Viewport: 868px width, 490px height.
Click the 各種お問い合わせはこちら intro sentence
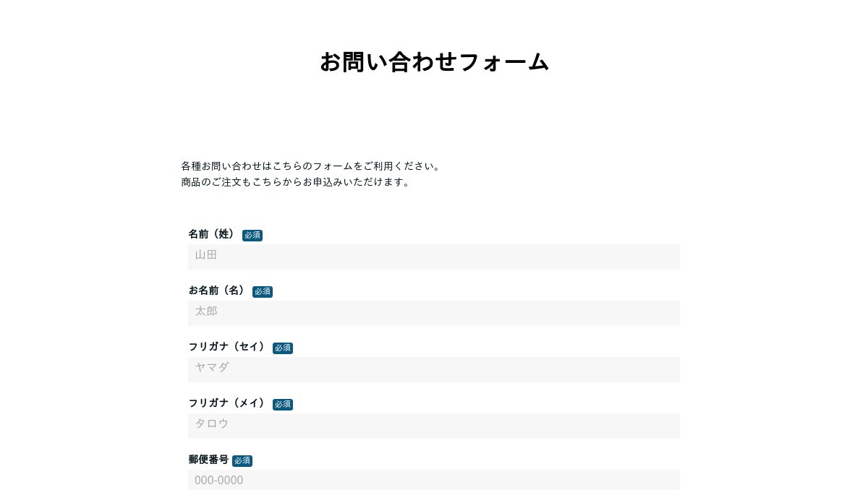tap(311, 166)
